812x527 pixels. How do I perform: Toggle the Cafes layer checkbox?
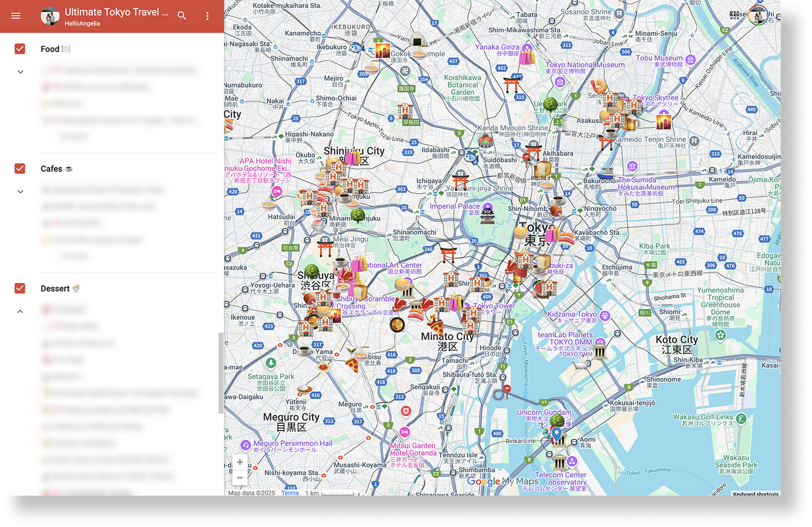pyautogui.click(x=20, y=169)
